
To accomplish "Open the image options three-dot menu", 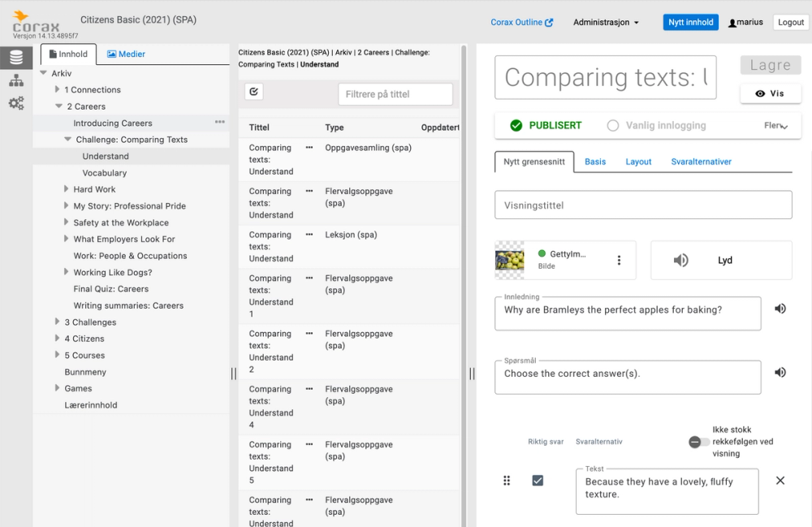I will pos(619,261).
